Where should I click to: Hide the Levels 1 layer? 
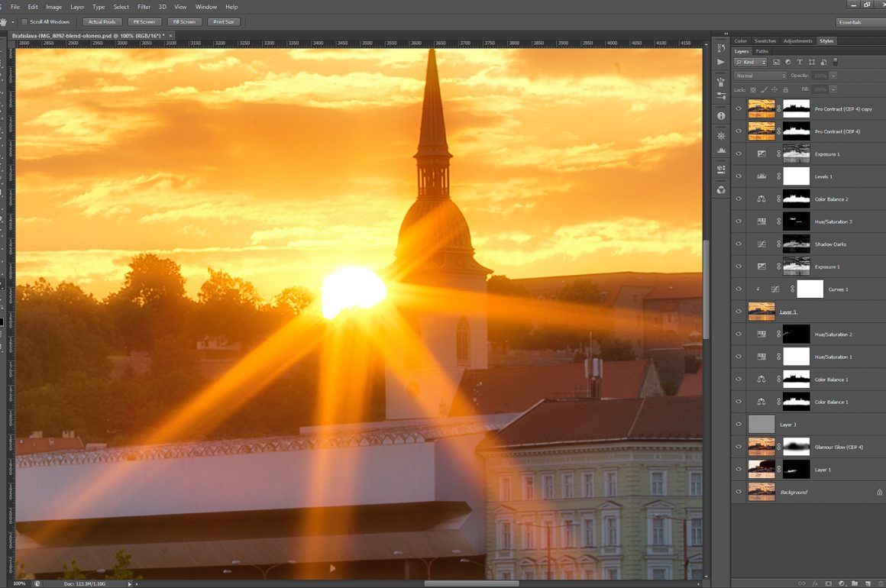(739, 176)
